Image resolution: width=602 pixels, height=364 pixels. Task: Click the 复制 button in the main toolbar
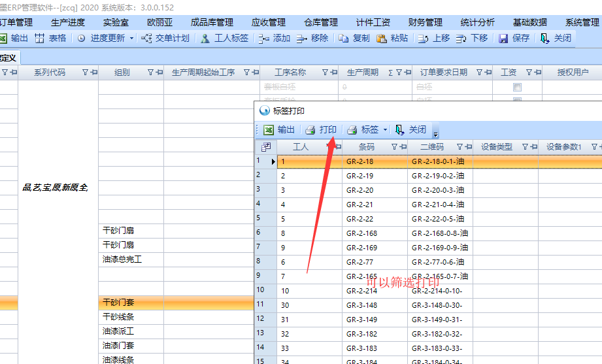click(x=354, y=38)
